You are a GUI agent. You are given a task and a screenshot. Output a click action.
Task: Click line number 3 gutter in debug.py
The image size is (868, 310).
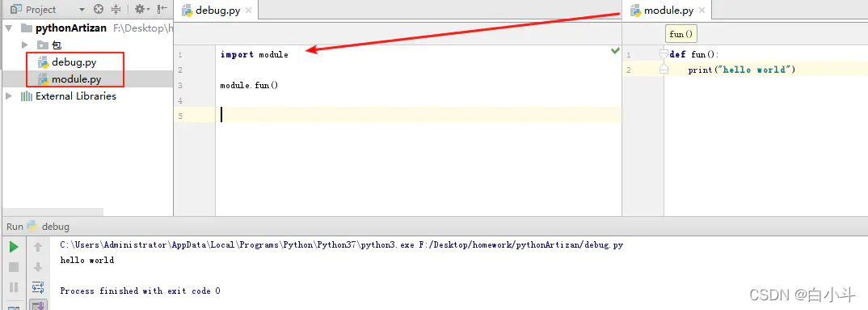point(180,86)
